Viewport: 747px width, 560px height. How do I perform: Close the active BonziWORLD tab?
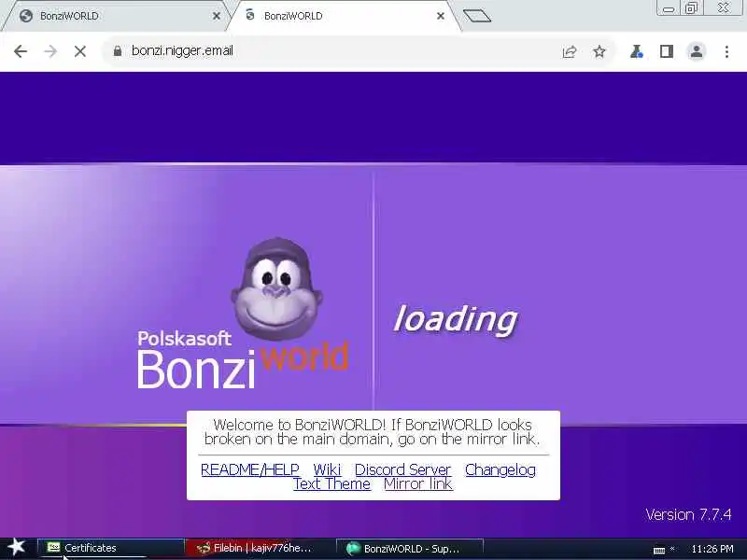441,16
